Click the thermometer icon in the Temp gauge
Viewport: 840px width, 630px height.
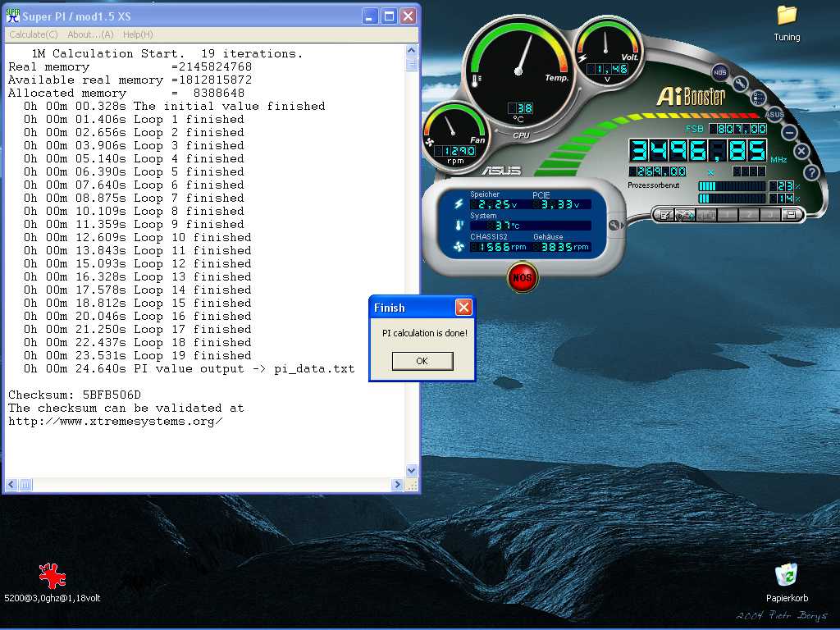coord(477,80)
